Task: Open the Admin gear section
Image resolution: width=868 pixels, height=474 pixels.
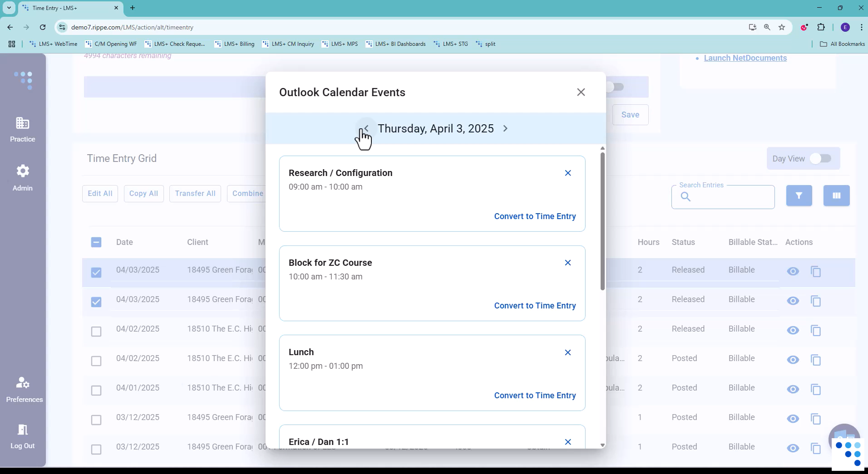Action: (x=23, y=178)
